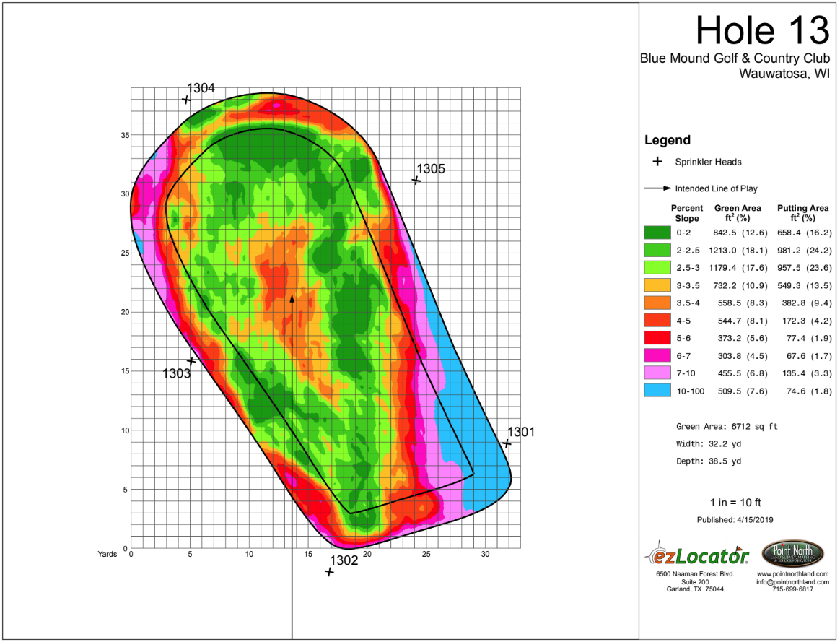Select the magenta 6-7 slope swatch
This screenshot has width=840, height=642.
click(657, 355)
